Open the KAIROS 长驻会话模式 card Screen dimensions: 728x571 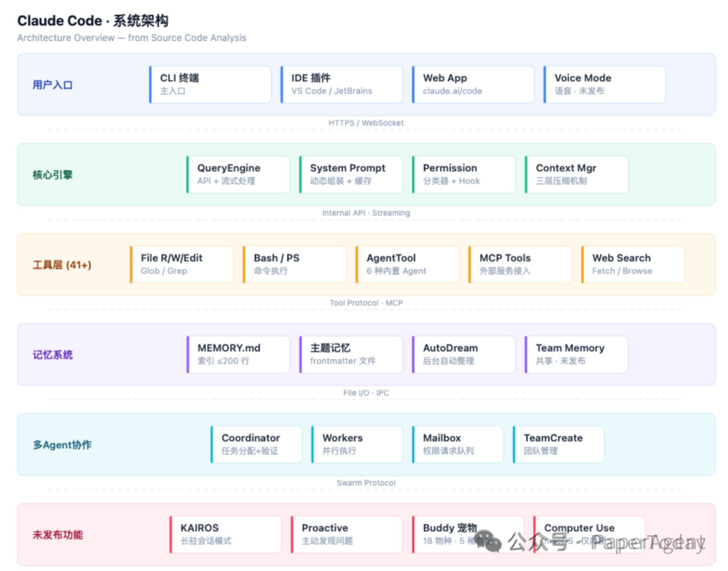tap(225, 534)
